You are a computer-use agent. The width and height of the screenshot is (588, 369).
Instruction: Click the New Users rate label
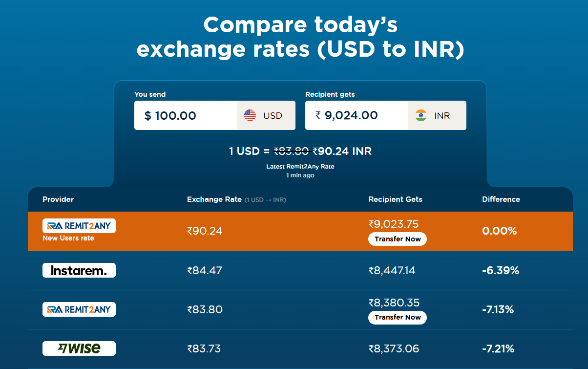(x=68, y=239)
